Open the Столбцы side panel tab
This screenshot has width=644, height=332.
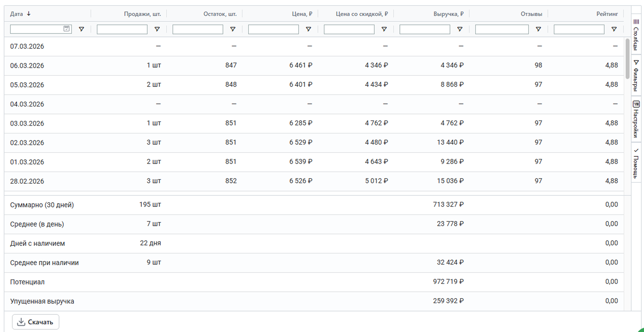[x=636, y=35]
